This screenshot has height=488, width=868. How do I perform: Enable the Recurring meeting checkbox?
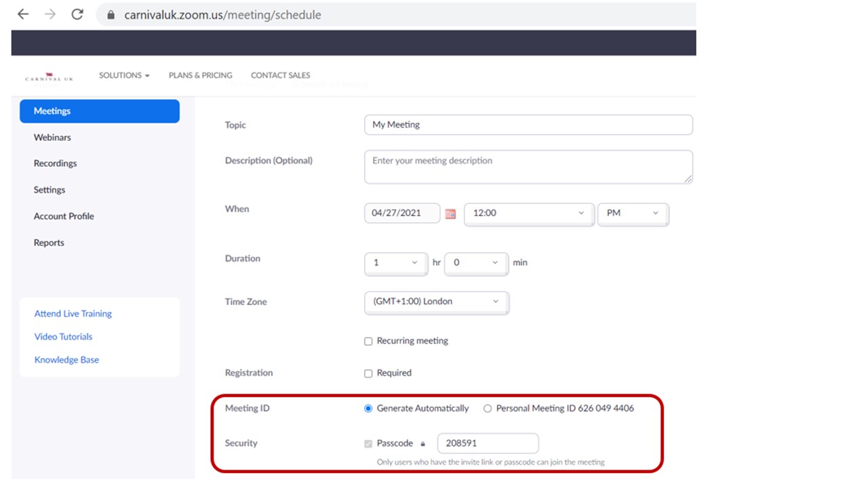(368, 342)
